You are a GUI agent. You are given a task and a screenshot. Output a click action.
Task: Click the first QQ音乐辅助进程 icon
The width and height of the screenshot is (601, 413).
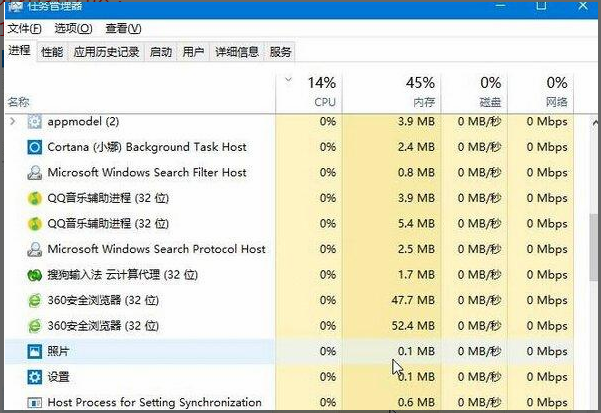pyautogui.click(x=35, y=198)
